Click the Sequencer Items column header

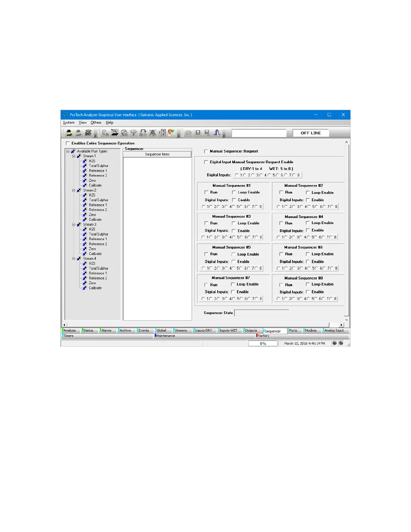click(x=157, y=154)
